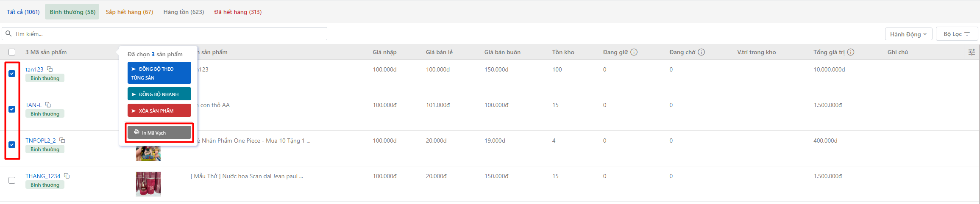Image resolution: width=980 pixels, height=204 pixels.
Task: Click the info icon beside Tổng giá trị
Action: 850,52
